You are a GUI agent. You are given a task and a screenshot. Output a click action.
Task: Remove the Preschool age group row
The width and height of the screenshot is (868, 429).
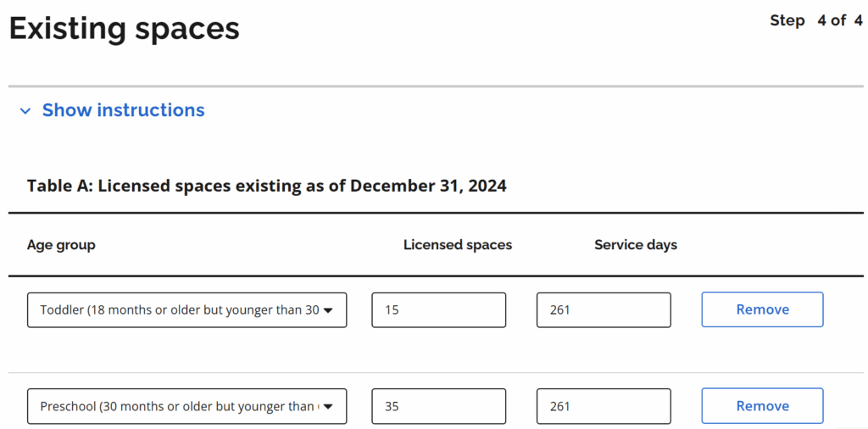point(762,406)
